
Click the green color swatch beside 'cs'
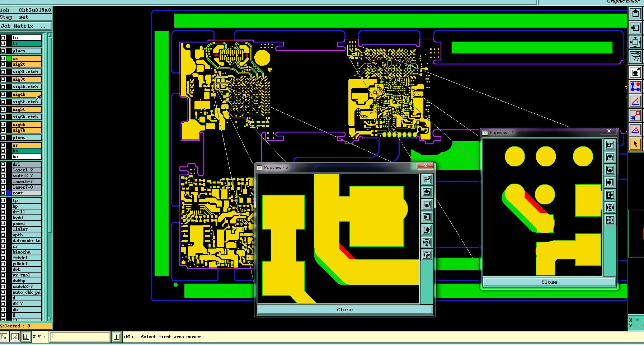9,58
